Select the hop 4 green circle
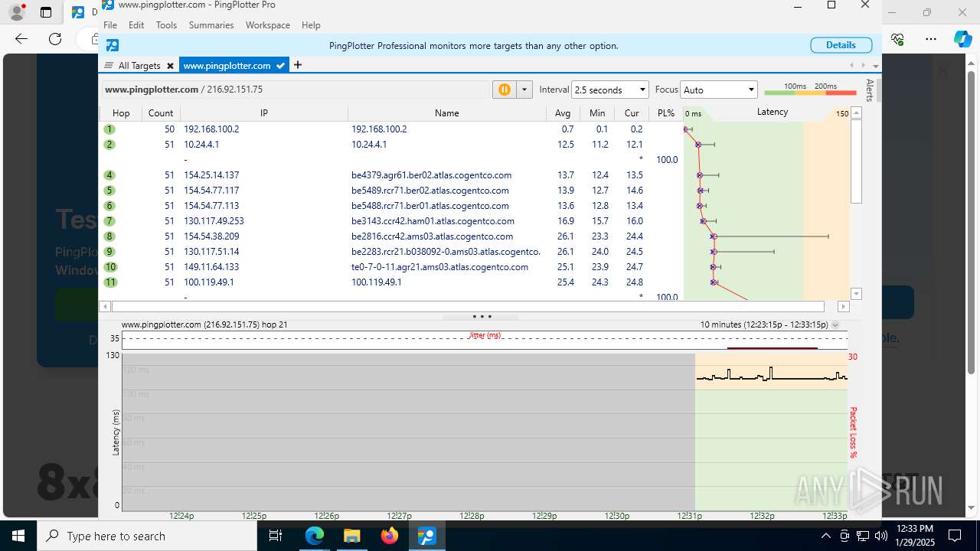The height and width of the screenshot is (551, 980). click(110, 175)
